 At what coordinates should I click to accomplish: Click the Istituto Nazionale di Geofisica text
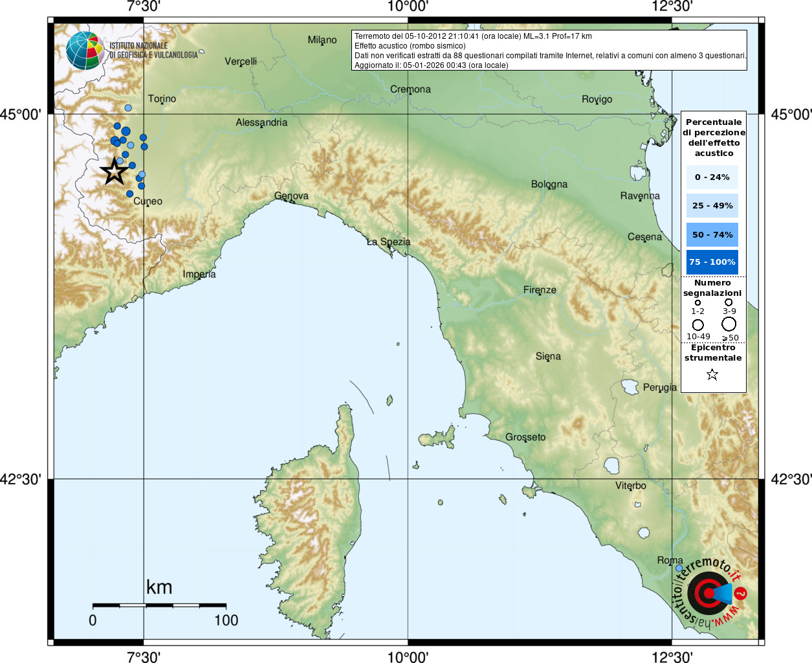click(153, 51)
